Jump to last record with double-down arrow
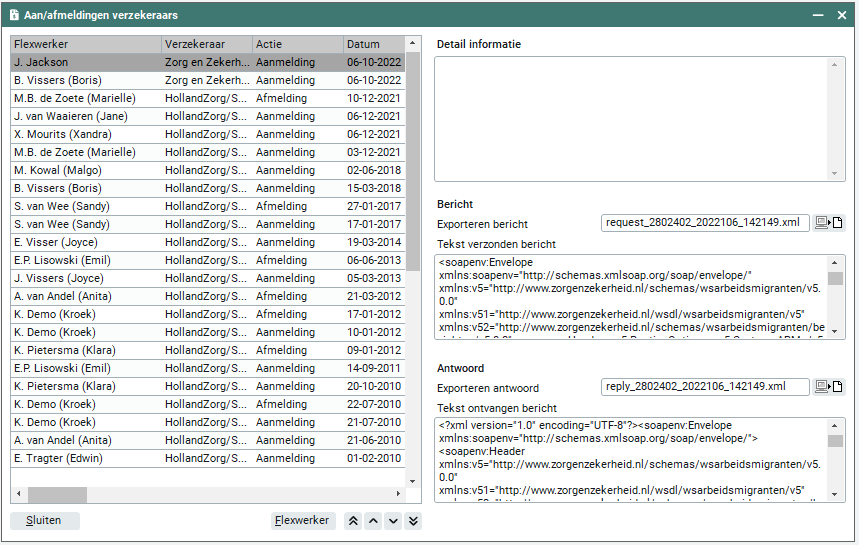859x545 pixels. click(x=413, y=521)
